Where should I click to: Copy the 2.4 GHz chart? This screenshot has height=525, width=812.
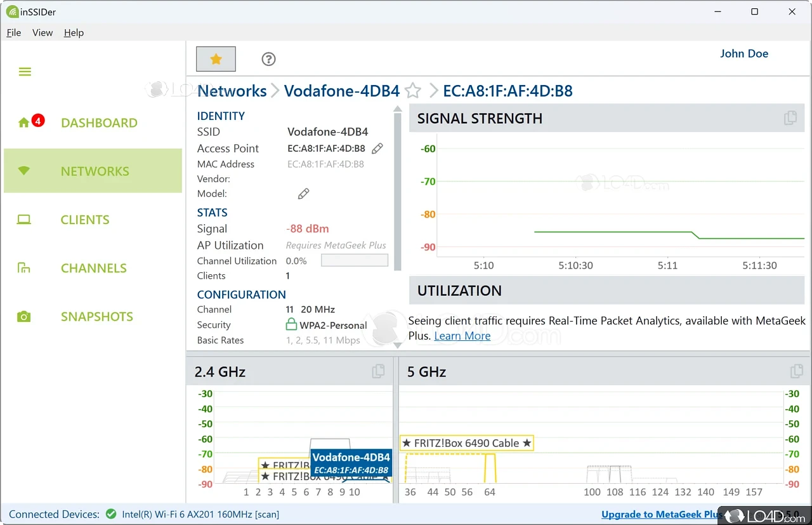tap(378, 371)
